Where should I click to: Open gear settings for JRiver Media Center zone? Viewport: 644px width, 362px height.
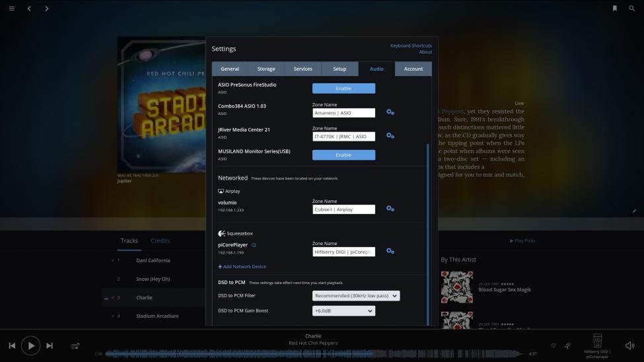[390, 135]
